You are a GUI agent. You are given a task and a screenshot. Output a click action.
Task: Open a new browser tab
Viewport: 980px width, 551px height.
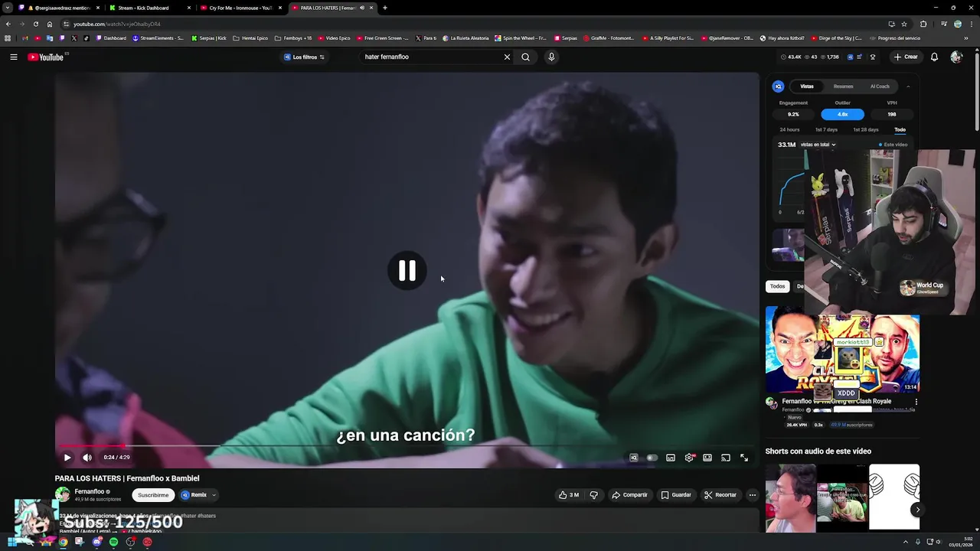(385, 8)
